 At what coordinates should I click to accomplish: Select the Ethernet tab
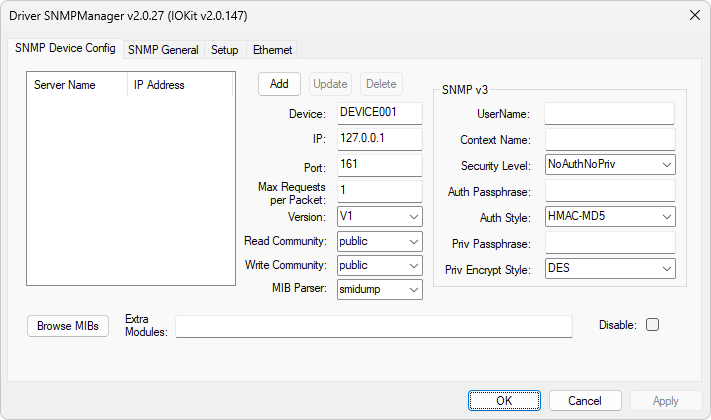pos(272,49)
